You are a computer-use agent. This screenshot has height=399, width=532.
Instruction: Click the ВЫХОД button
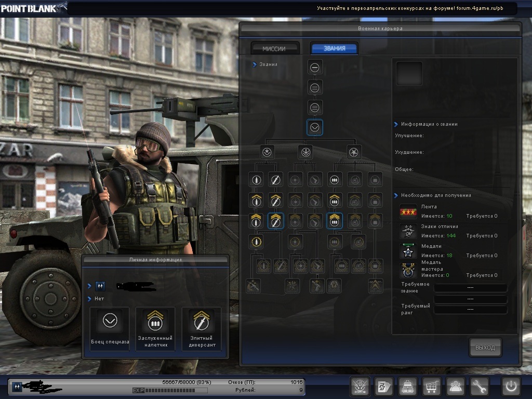(x=485, y=348)
